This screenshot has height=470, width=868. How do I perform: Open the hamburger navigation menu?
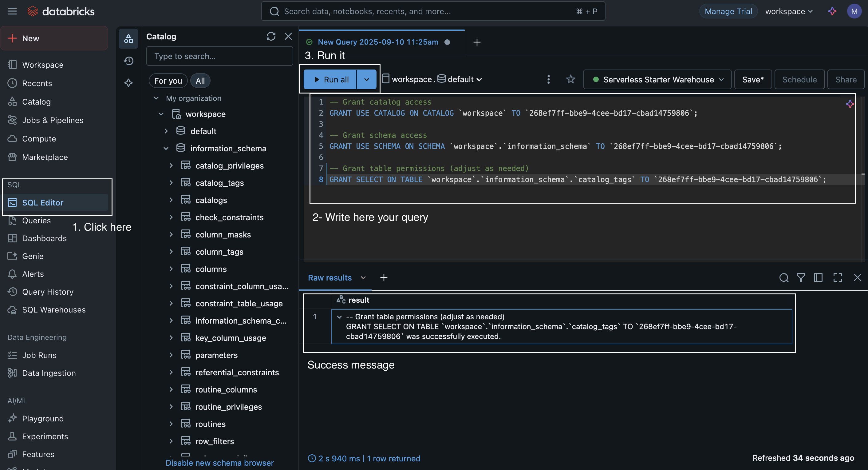(x=12, y=11)
